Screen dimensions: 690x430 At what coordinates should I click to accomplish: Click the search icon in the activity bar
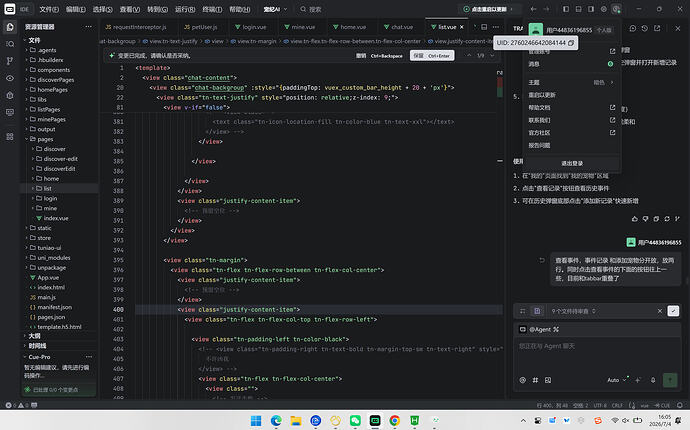[x=10, y=44]
